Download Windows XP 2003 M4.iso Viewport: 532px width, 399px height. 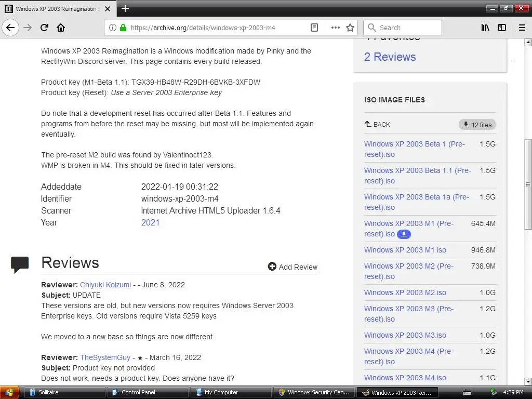click(x=405, y=378)
